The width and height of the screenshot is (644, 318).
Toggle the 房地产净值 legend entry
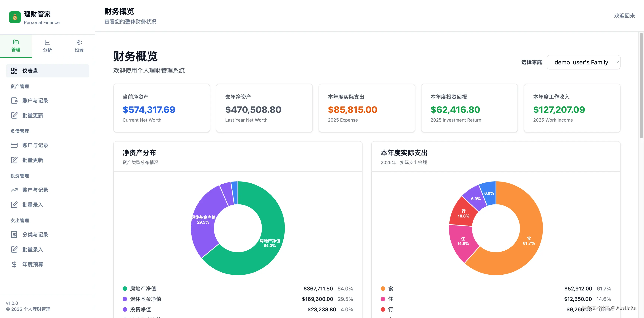(x=143, y=289)
